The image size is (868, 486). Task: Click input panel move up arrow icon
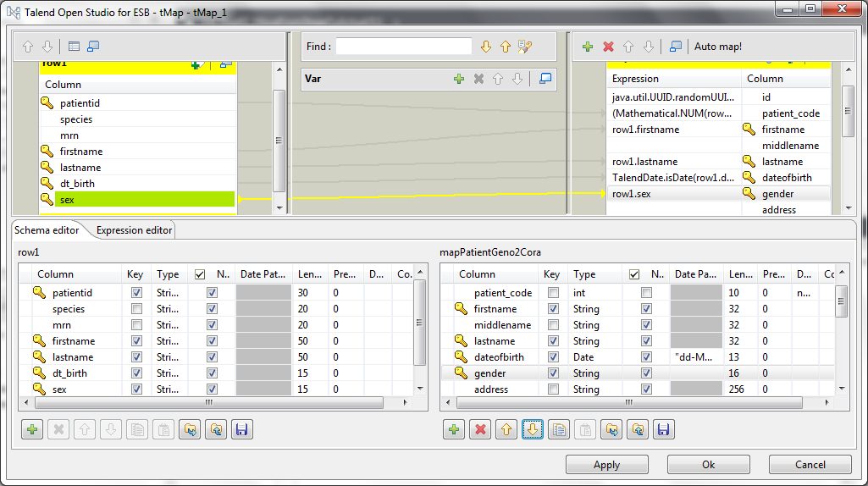pos(28,47)
